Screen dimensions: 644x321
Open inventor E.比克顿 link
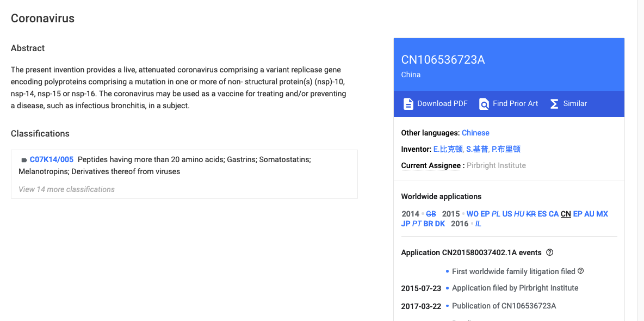pos(448,149)
